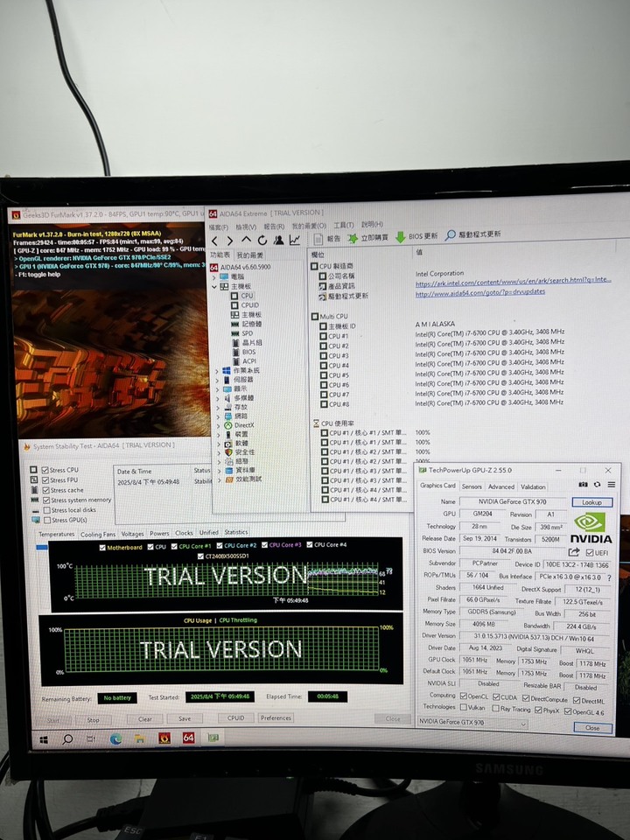Click Bus Interface question mark in GPU-Z
630x840 pixels.
pos(609,577)
